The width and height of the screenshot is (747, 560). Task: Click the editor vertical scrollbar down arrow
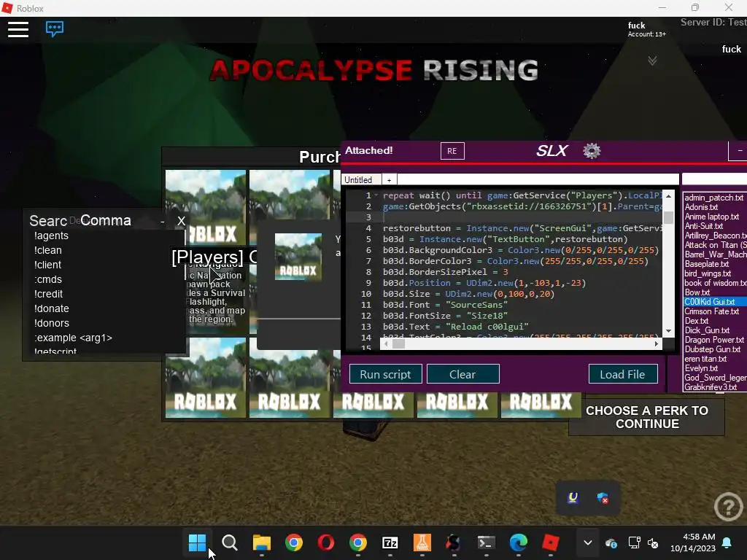pos(668,331)
